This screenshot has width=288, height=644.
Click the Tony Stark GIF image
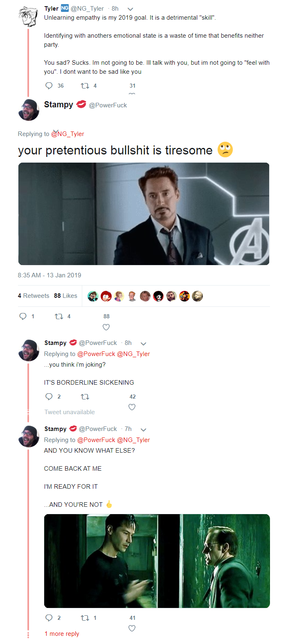pyautogui.click(x=144, y=214)
